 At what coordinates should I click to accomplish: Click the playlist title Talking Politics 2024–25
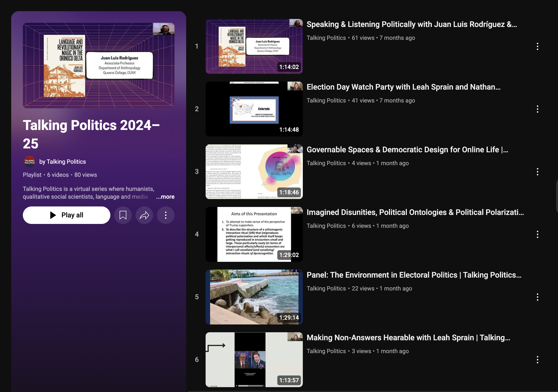click(91, 134)
